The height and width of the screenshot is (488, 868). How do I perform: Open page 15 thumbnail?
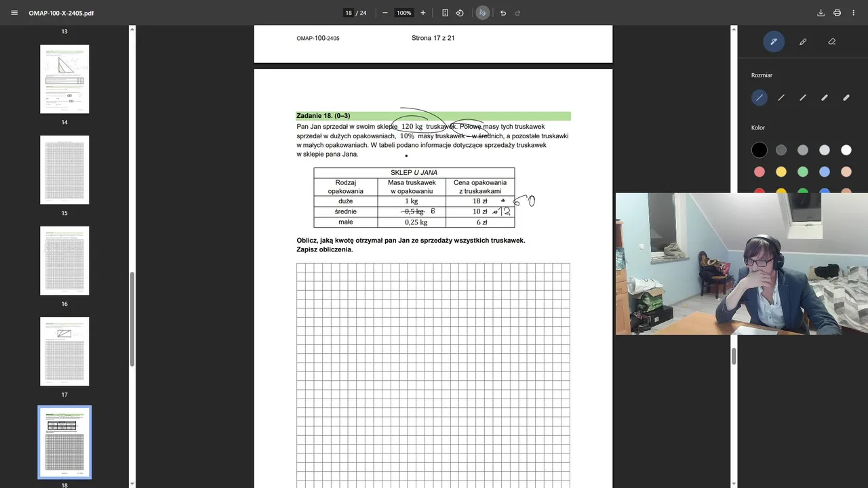click(64, 170)
